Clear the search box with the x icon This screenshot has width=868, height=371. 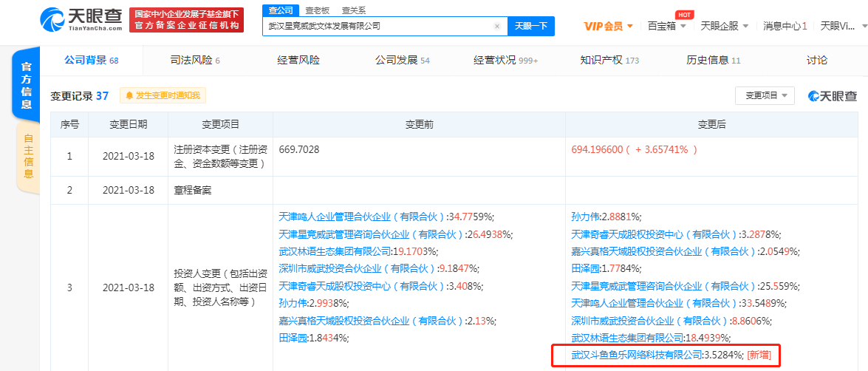(496, 26)
